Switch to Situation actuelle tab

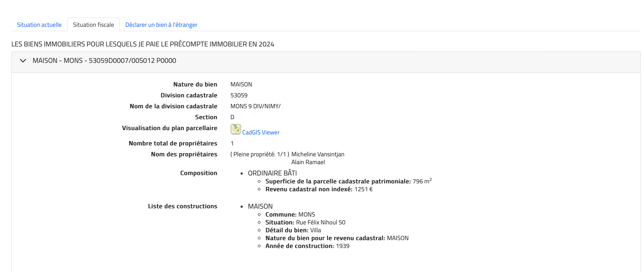point(39,25)
